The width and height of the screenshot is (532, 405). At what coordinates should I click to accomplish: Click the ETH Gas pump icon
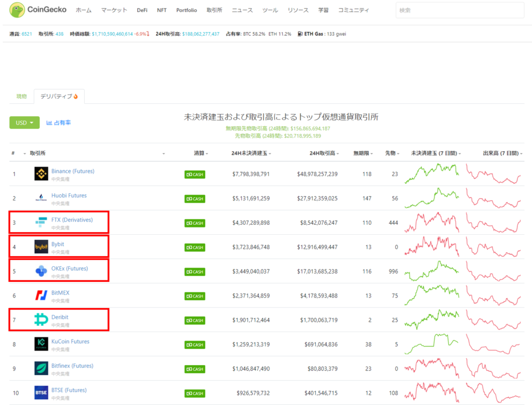pyautogui.click(x=300, y=34)
